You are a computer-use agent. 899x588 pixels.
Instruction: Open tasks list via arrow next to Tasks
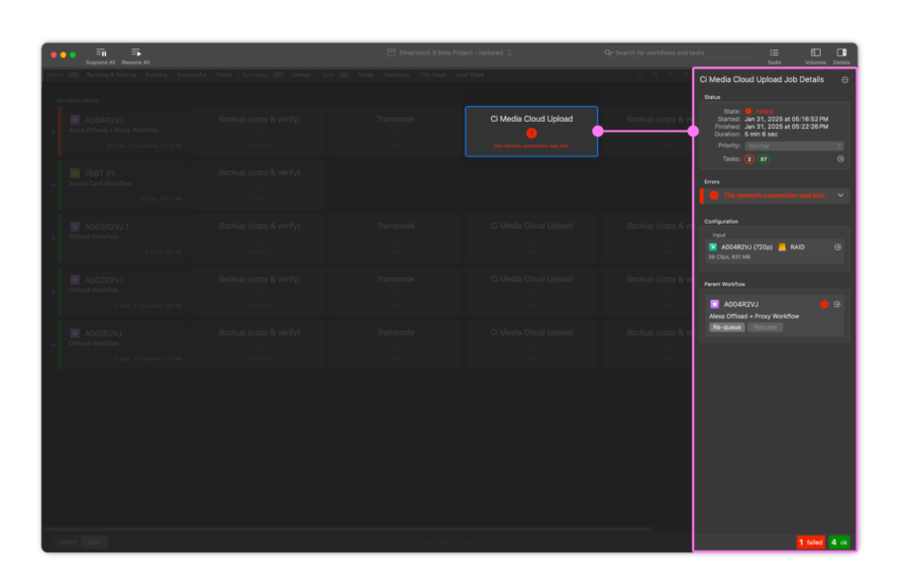pyautogui.click(x=841, y=158)
